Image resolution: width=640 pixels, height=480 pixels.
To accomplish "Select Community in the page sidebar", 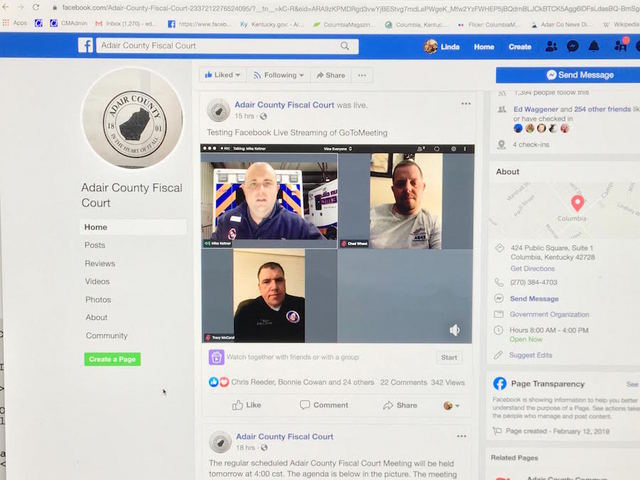I will tap(107, 336).
